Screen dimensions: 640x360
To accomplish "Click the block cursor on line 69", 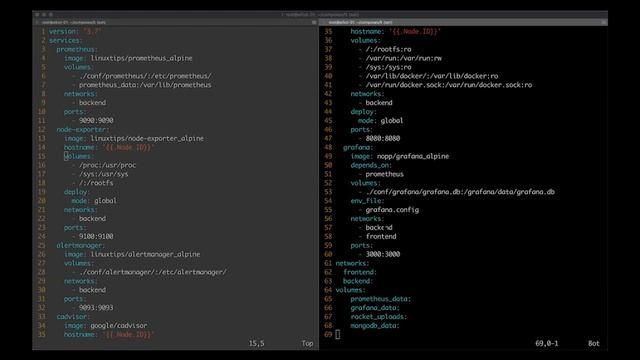I will coord(338,335).
